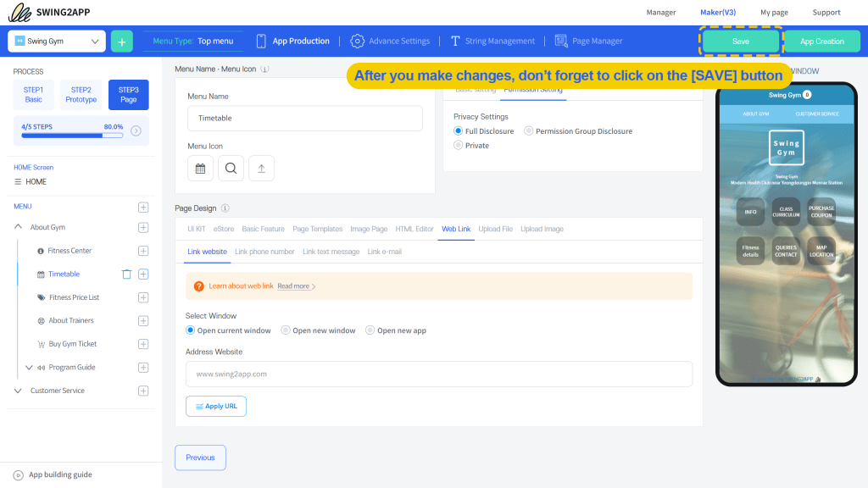Choose Open current window
The width and height of the screenshot is (868, 488).
click(x=191, y=330)
